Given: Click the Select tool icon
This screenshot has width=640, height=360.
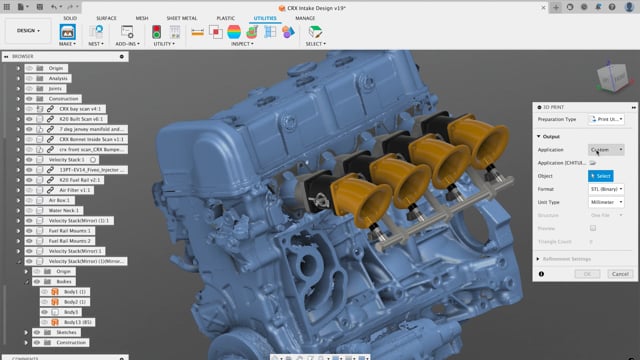Looking at the screenshot, I should [x=315, y=32].
